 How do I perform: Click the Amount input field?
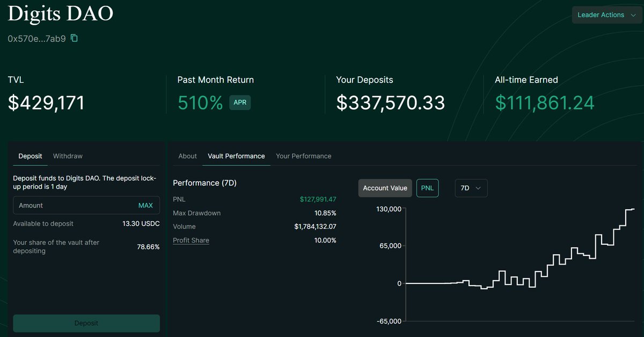[x=86, y=206]
